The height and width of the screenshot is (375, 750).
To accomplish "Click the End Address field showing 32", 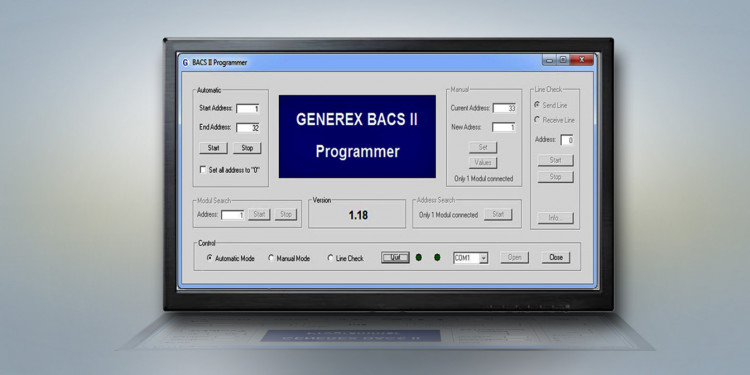I will click(248, 128).
